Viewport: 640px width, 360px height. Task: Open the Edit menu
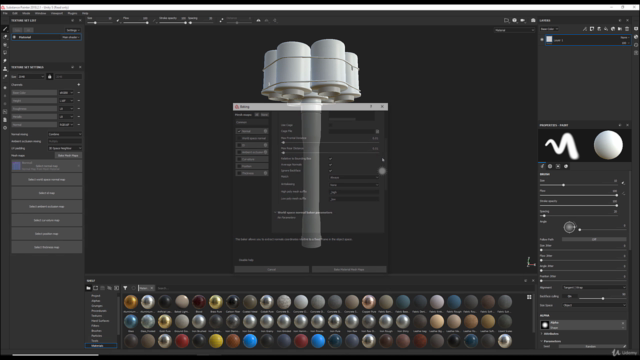click(15, 13)
